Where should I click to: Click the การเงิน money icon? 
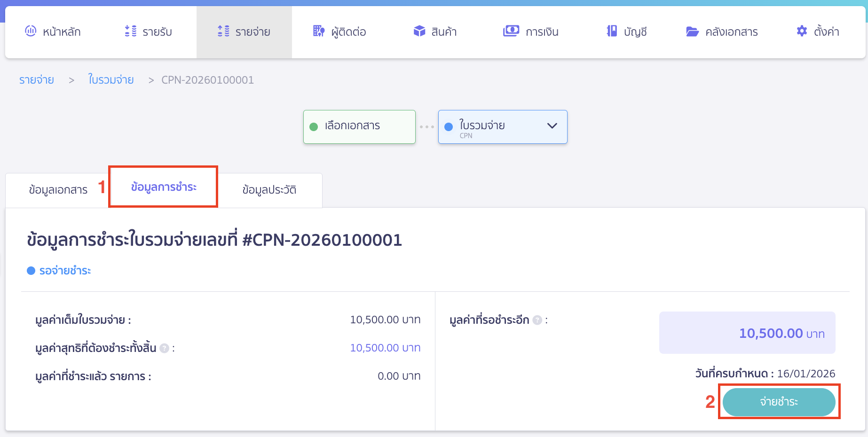tap(511, 31)
